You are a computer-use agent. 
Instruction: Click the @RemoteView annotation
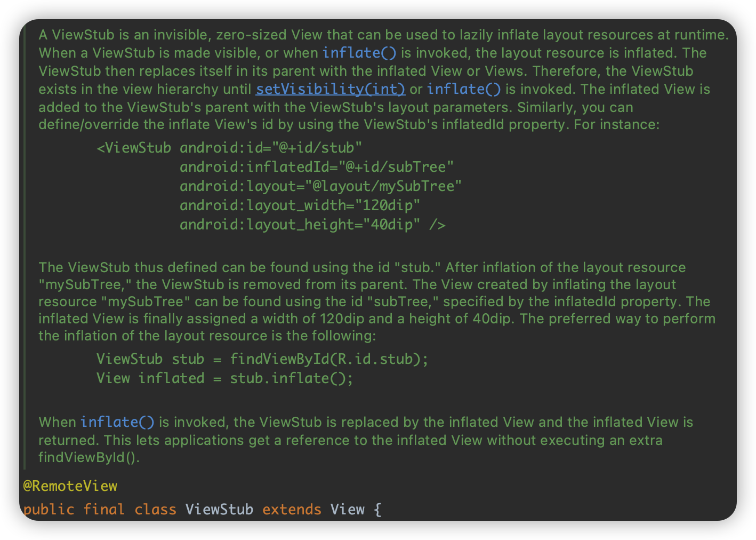click(x=70, y=486)
